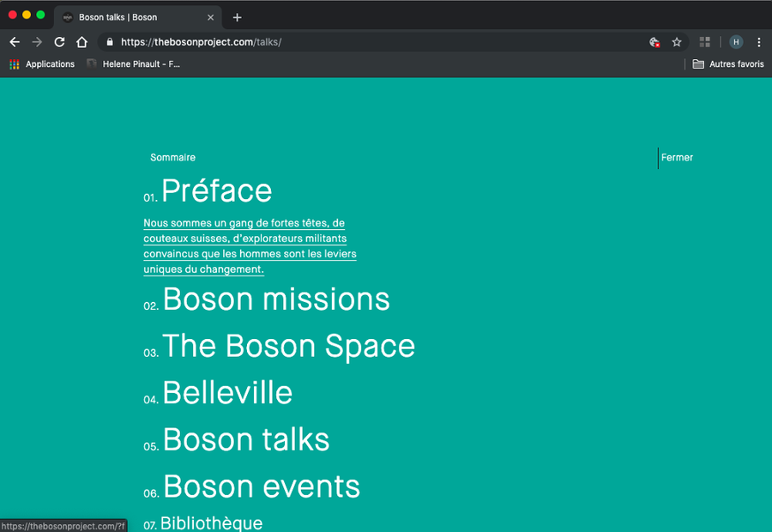Expand the Autres favoris folder
This screenshot has width=772, height=532.
[x=728, y=64]
